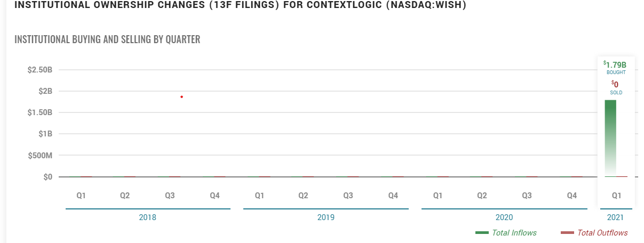
Task: Click the 2018 year label
Action: 148,217
